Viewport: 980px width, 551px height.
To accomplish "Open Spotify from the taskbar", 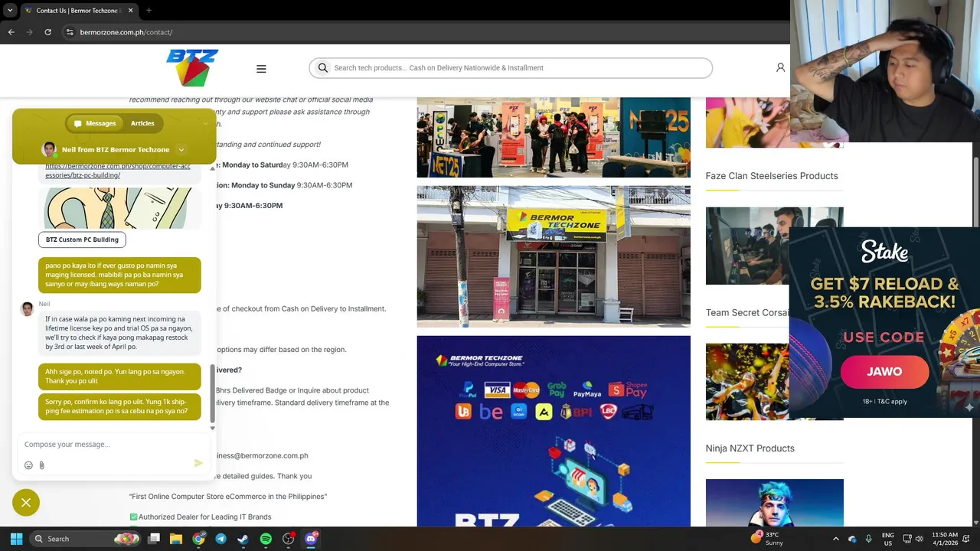I will (x=266, y=539).
